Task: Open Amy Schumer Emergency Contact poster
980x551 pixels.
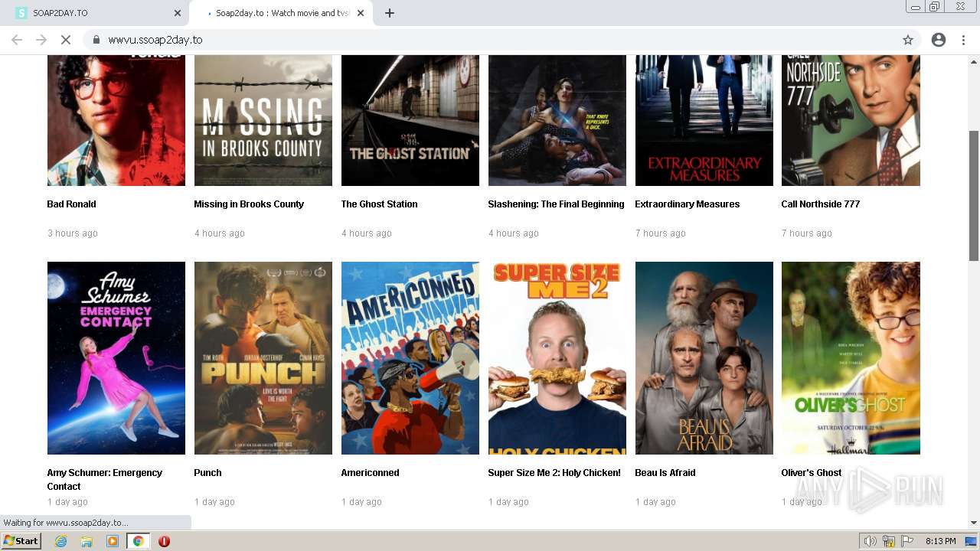Action: (116, 358)
